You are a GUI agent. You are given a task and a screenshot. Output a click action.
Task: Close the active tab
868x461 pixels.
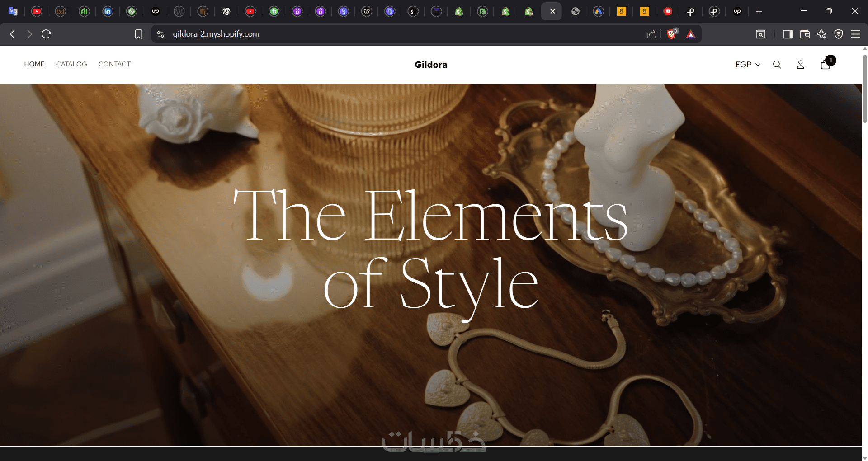552,11
